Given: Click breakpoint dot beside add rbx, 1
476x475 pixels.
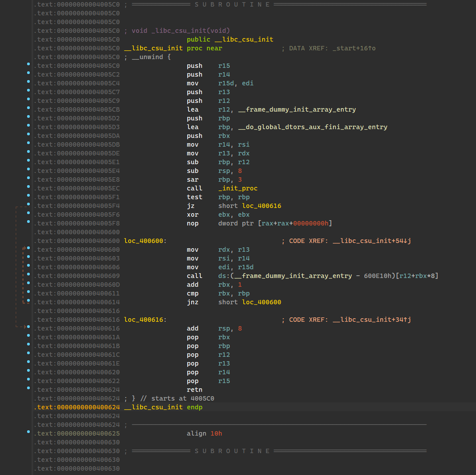Looking at the screenshot, I should coord(28,283).
